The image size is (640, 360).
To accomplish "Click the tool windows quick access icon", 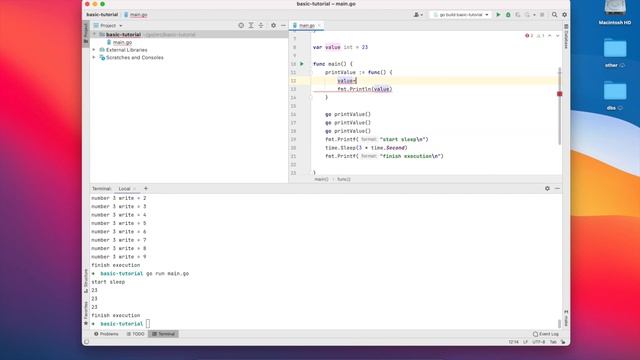I will tap(87, 342).
